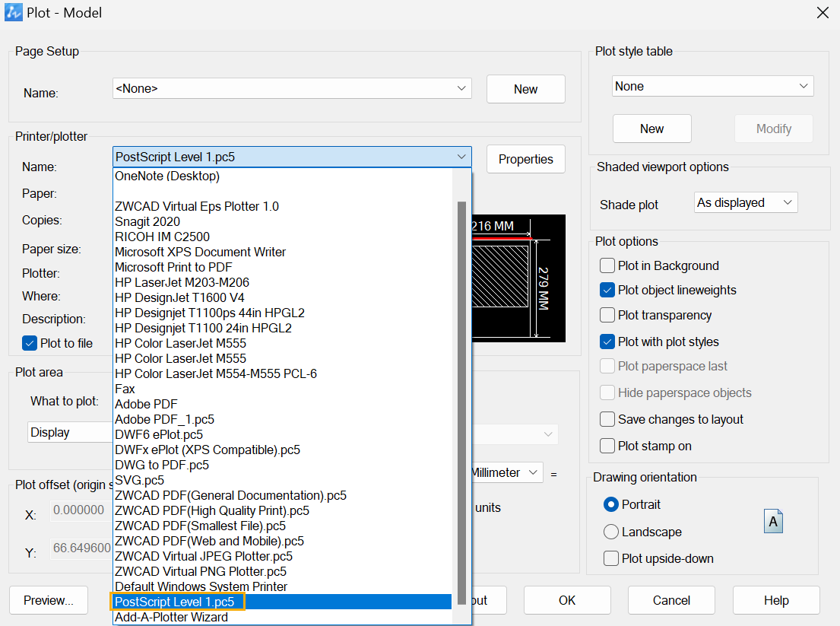Launch Add-A-Plotter Wizard from list
This screenshot has width=840, height=626.
[283, 617]
